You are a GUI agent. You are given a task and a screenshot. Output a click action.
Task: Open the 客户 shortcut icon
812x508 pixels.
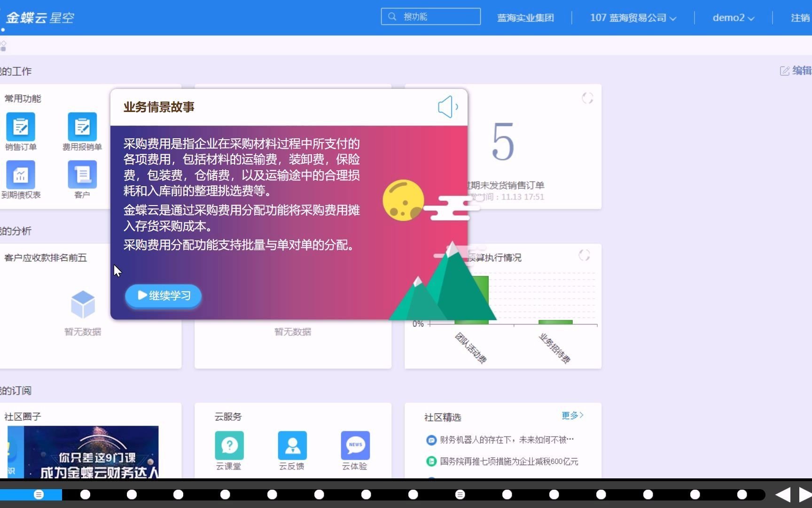(82, 175)
